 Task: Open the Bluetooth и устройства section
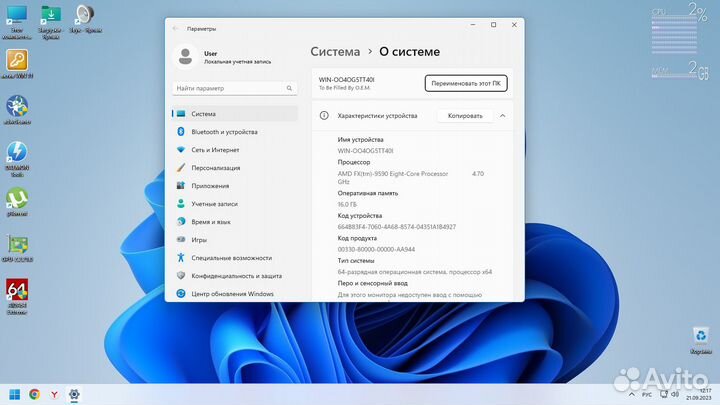[x=224, y=132]
